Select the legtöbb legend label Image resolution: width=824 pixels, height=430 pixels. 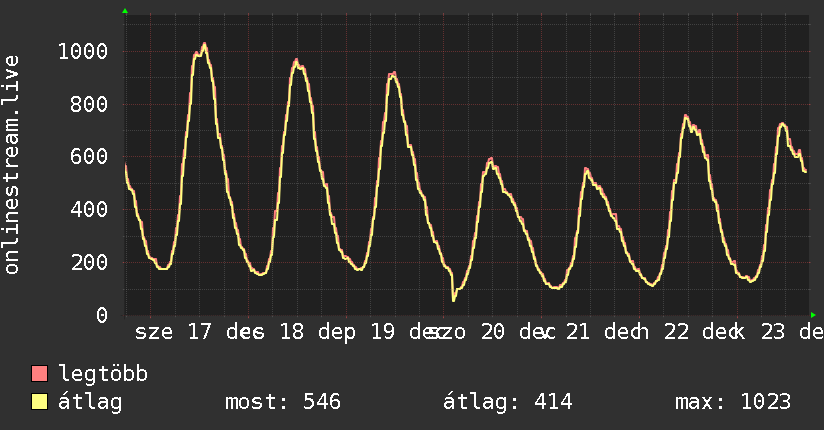103,373
